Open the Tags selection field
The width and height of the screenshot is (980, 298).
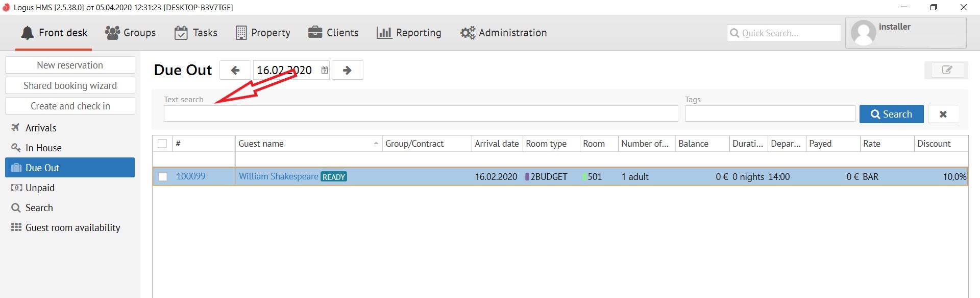point(770,113)
